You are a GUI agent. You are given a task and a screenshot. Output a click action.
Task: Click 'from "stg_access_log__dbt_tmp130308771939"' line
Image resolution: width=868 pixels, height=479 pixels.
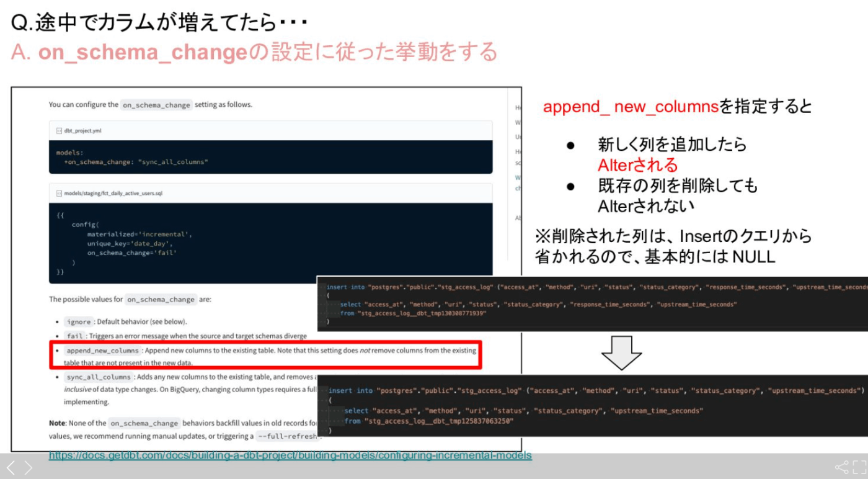pos(414,313)
